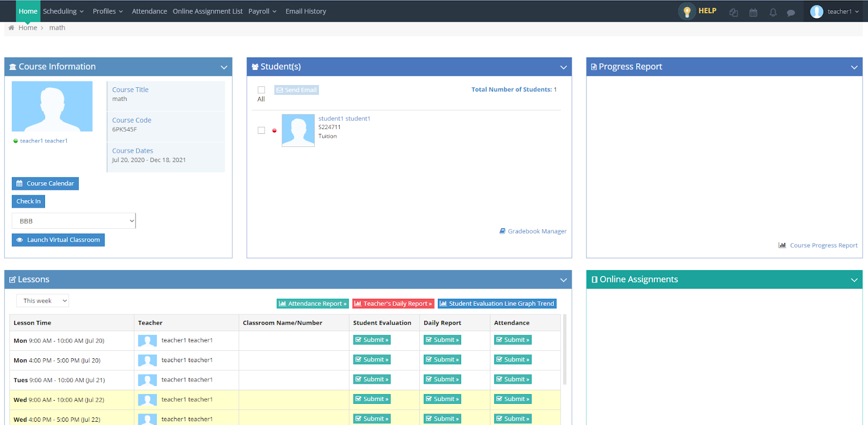Open the Scheduling menu

(63, 11)
